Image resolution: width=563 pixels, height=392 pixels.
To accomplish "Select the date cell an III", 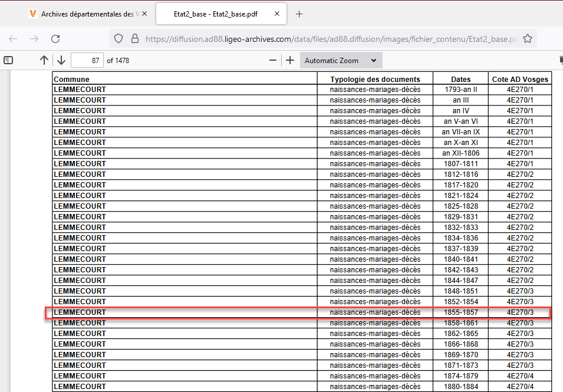I will [x=460, y=100].
